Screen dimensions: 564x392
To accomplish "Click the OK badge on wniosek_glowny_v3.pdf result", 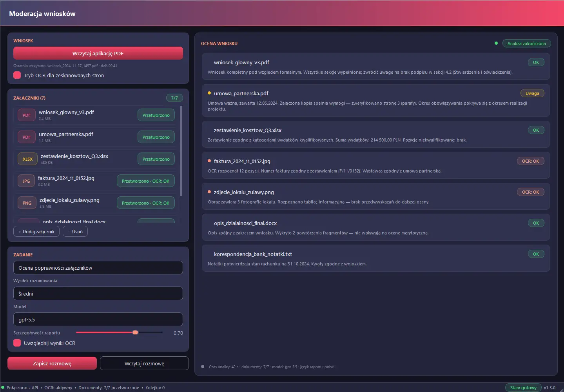I will tap(536, 62).
